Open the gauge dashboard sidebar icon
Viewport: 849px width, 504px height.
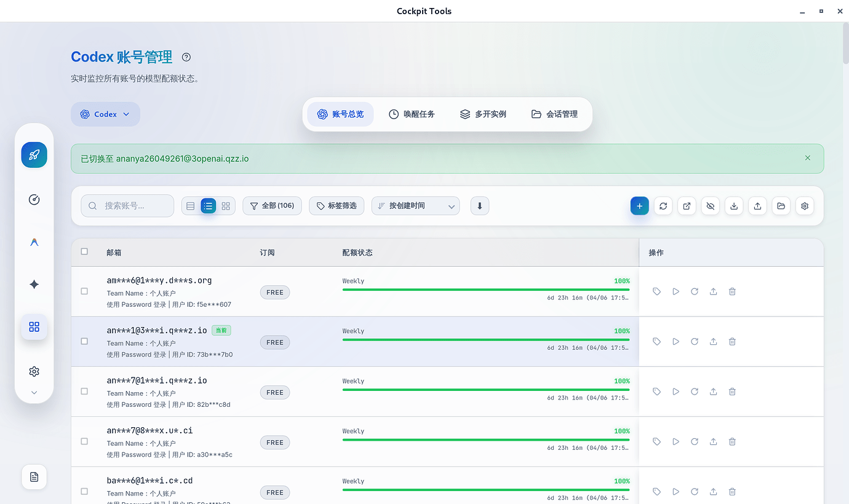point(34,199)
